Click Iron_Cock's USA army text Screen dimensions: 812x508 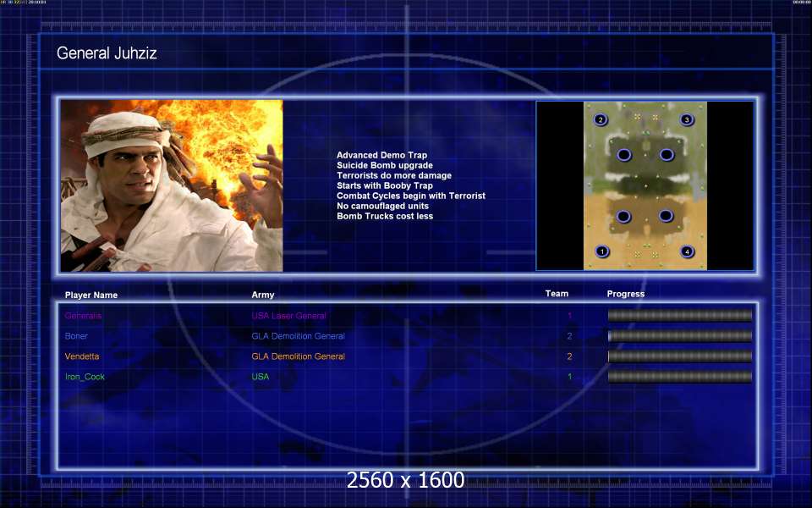click(261, 377)
